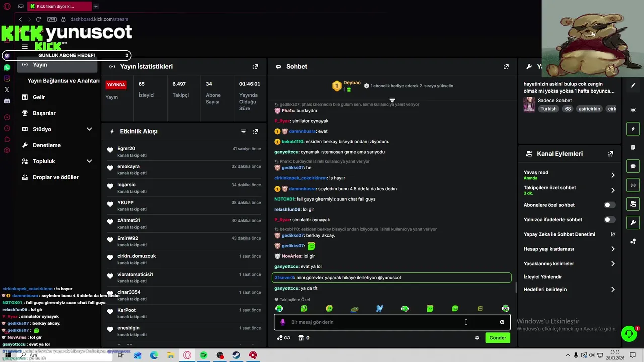644x362 pixels.
Task: Click the green Gönder send button
Action: tap(498, 338)
